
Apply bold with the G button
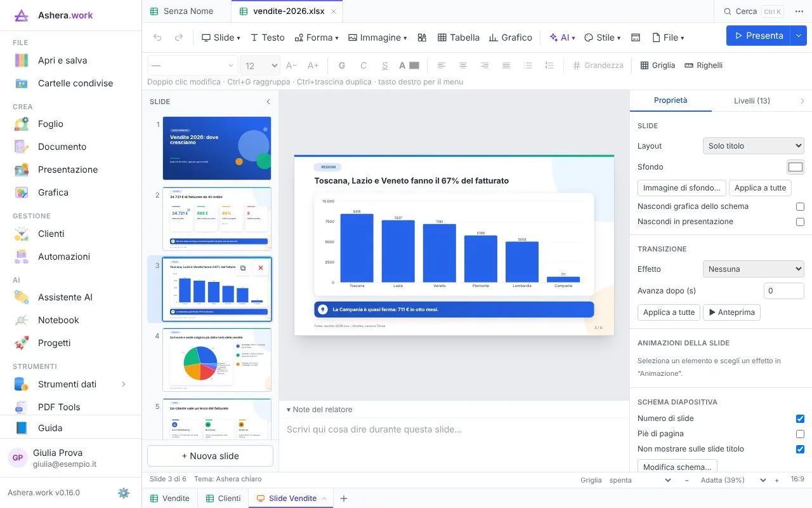tap(343, 65)
